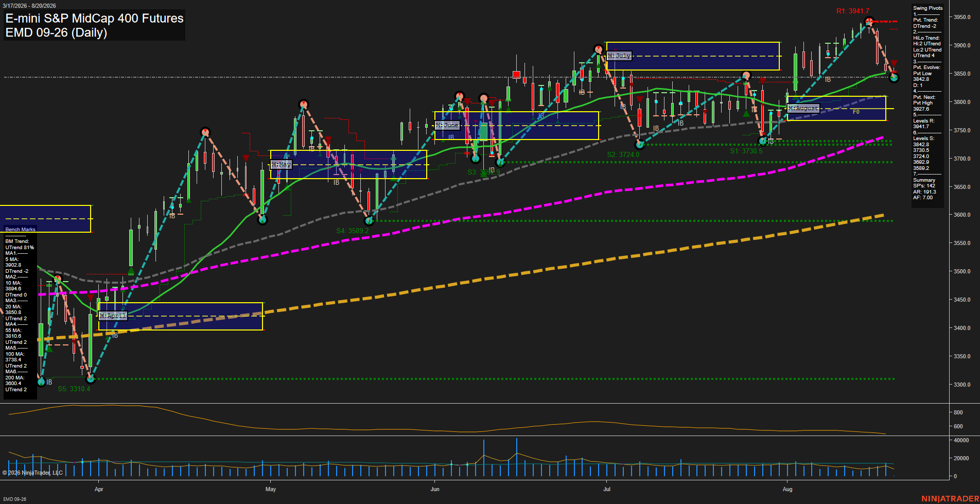
Task: Select the BM Trend UTrend 81% reading
Action: pos(20,245)
